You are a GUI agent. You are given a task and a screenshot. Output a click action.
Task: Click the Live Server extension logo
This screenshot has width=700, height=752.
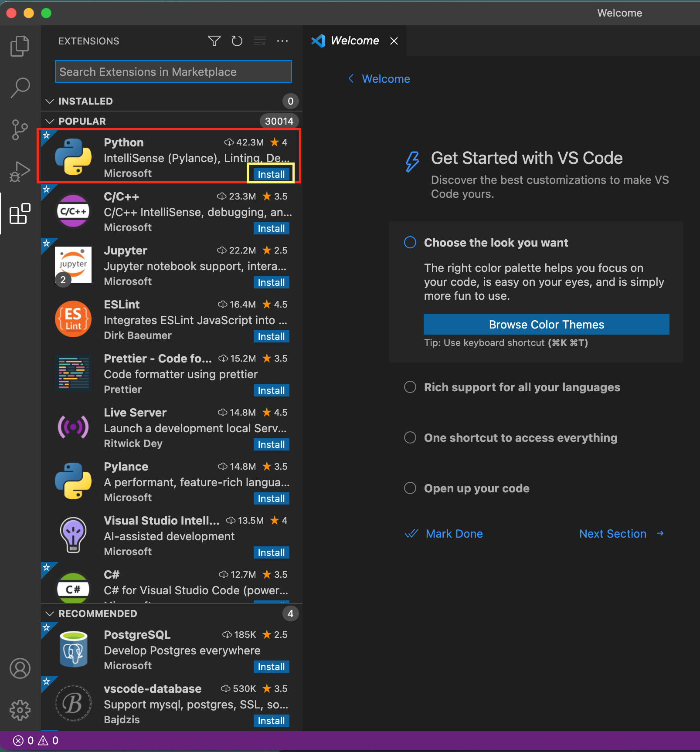coord(73,427)
